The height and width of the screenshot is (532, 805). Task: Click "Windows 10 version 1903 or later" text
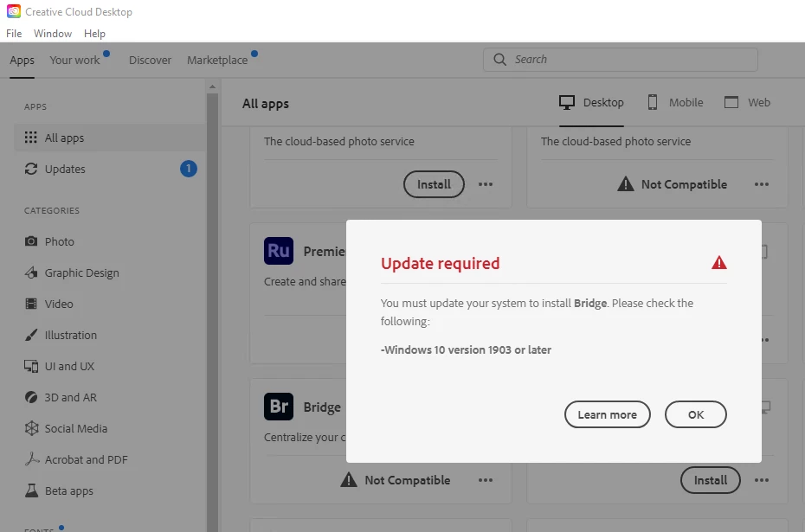(x=467, y=349)
